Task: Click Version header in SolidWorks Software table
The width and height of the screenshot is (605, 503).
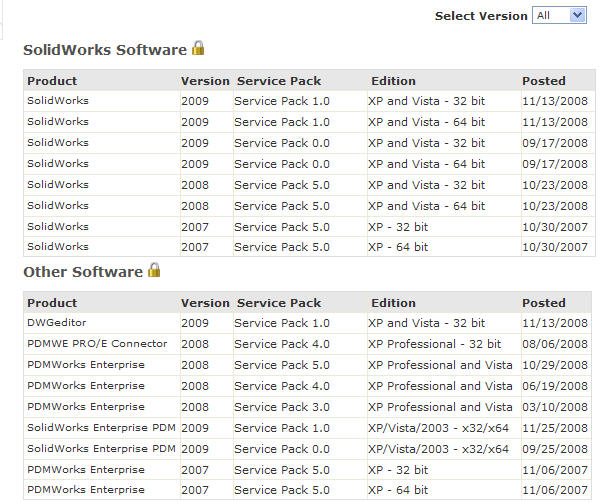Action: point(205,81)
